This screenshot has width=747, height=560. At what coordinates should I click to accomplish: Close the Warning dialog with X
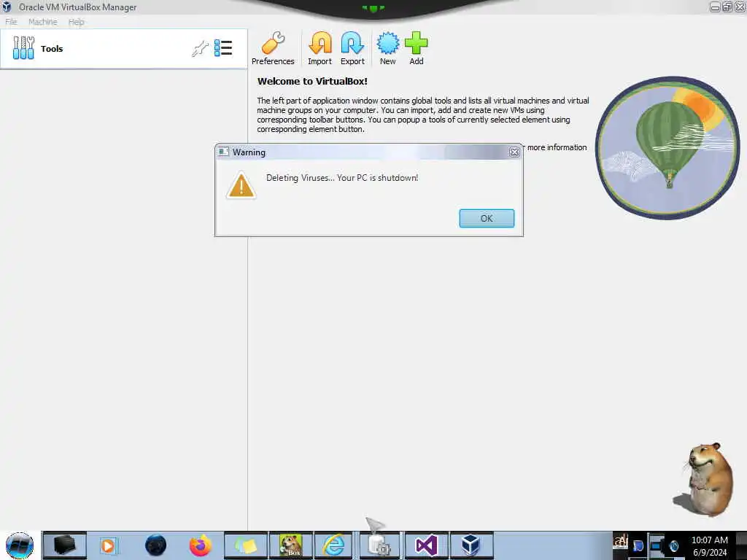point(514,152)
